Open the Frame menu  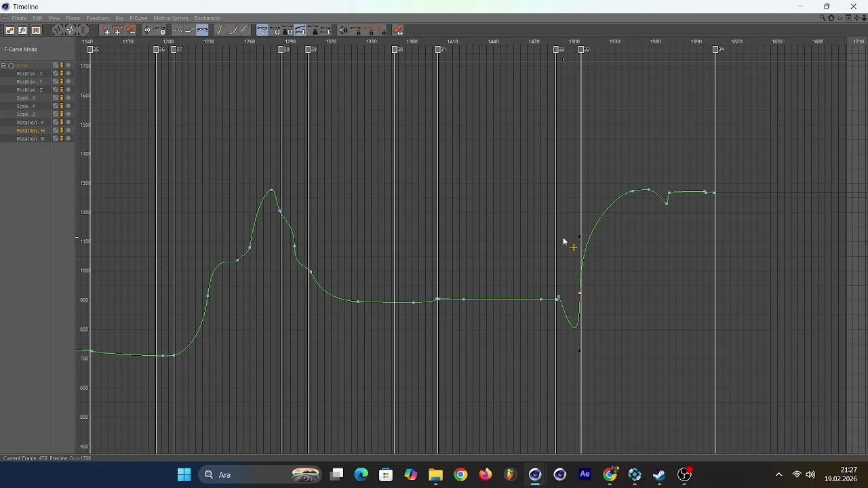(x=73, y=18)
